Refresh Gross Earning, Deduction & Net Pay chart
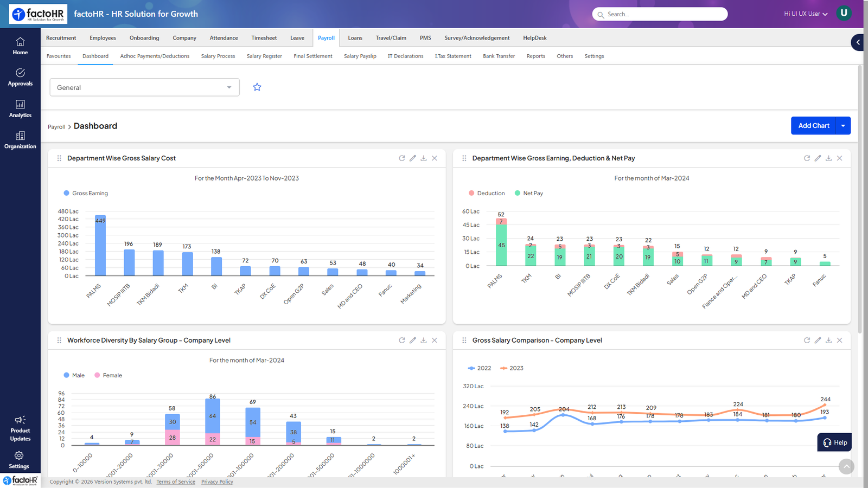The height and width of the screenshot is (488, 868). (x=807, y=158)
